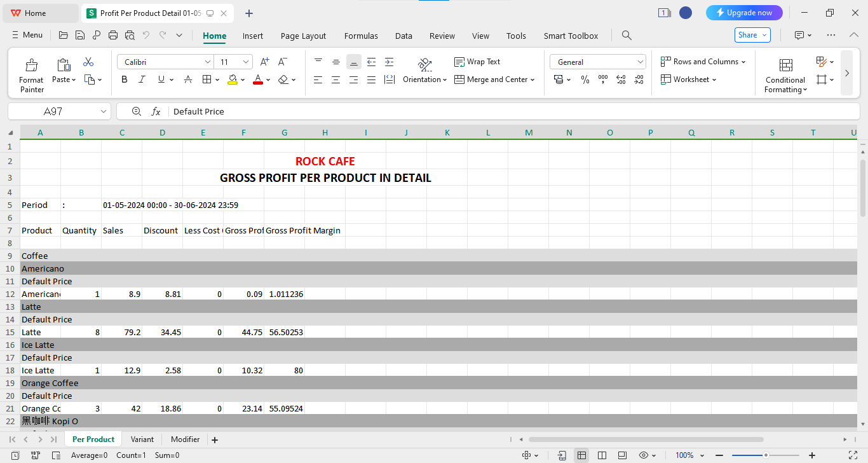868x463 pixels.
Task: Click the Redo arrow
Action: tap(163, 36)
